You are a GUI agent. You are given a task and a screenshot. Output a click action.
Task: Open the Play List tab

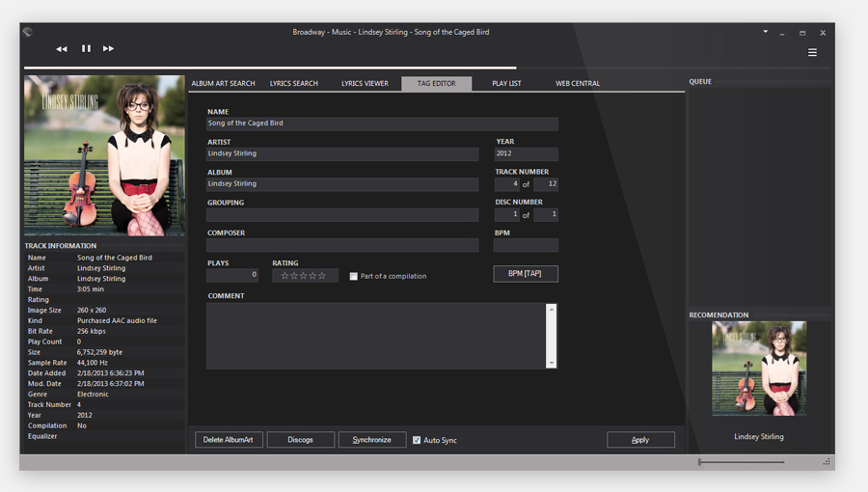506,84
